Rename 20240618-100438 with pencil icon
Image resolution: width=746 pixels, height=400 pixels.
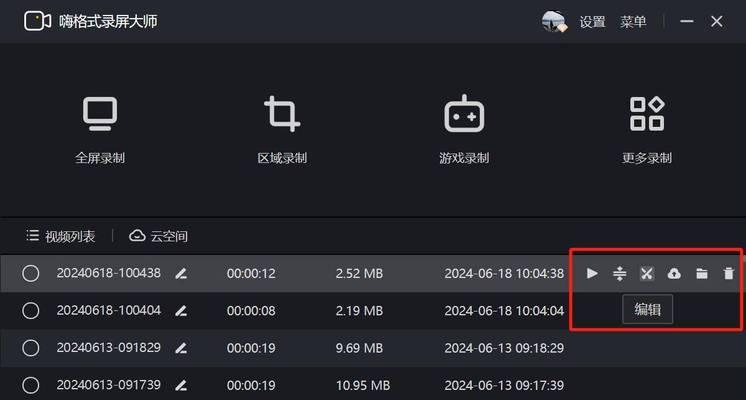pos(181,273)
